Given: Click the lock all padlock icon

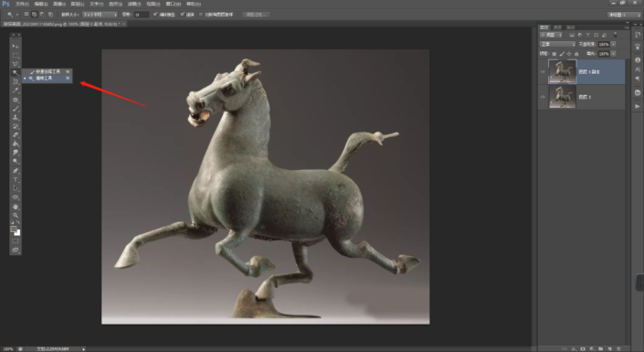Looking at the screenshot, I should 576,54.
